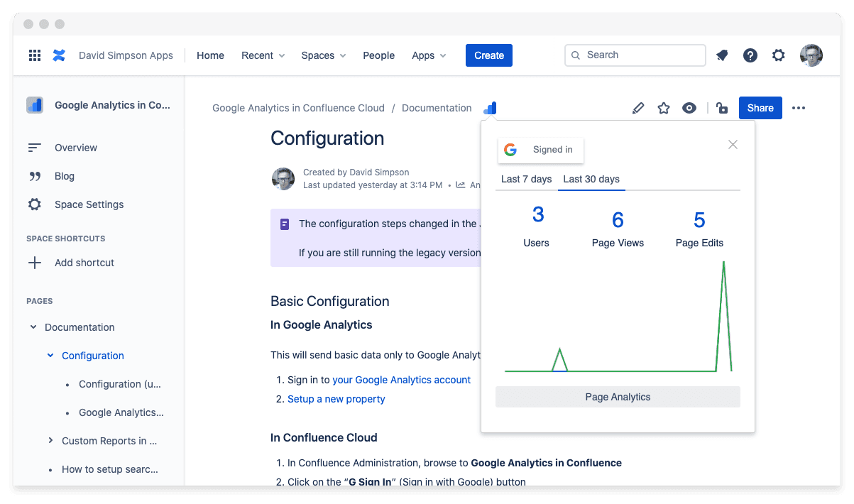Click the Share button
Image resolution: width=854 pixels, height=504 pixels.
pos(760,108)
